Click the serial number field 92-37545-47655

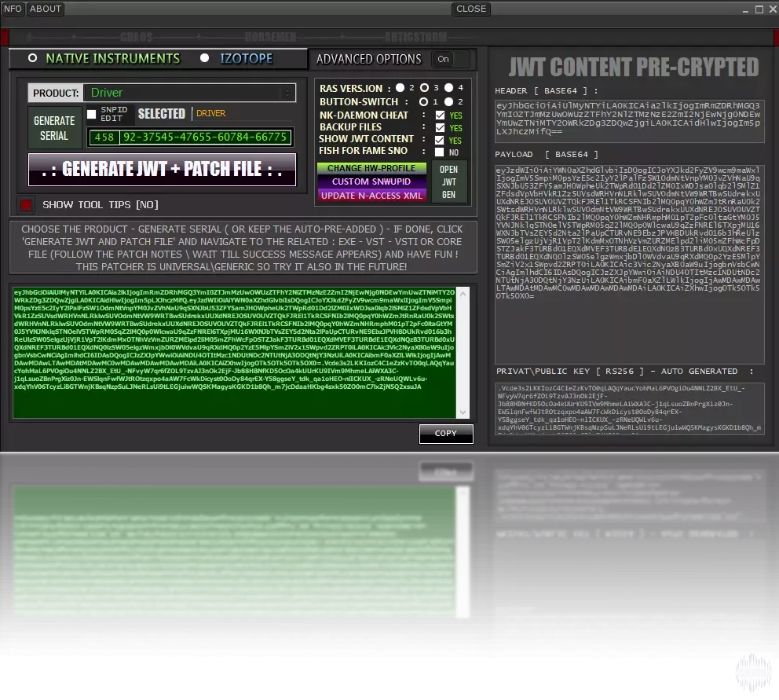tap(205, 137)
